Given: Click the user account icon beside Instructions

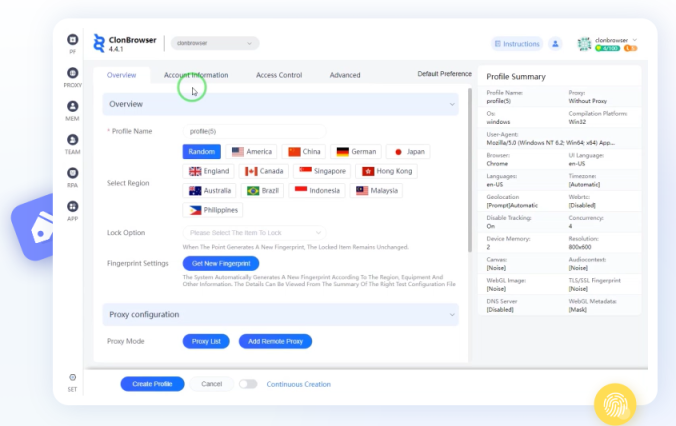Looking at the screenshot, I should click(556, 44).
